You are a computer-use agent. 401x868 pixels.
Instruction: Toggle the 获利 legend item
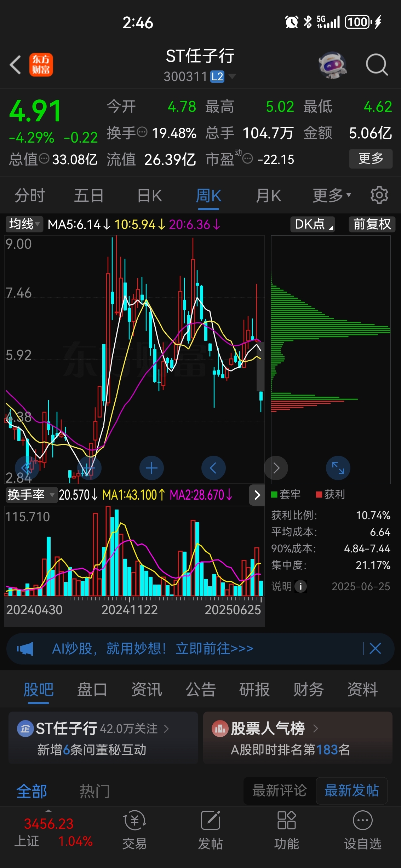click(331, 494)
